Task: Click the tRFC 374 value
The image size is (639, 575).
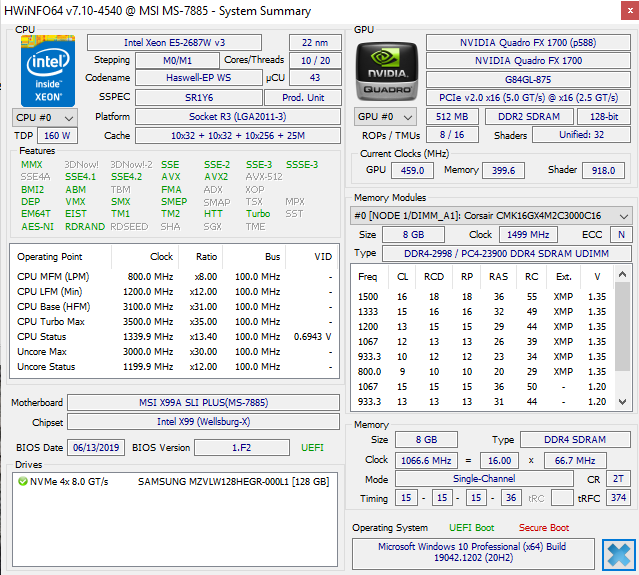Action: click(x=618, y=498)
